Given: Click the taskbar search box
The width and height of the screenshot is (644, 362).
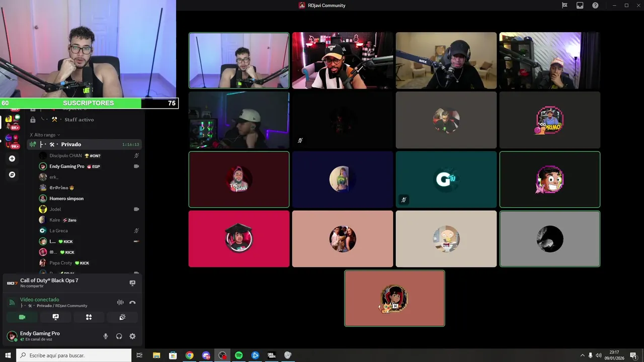Looking at the screenshot, I should [73, 355].
